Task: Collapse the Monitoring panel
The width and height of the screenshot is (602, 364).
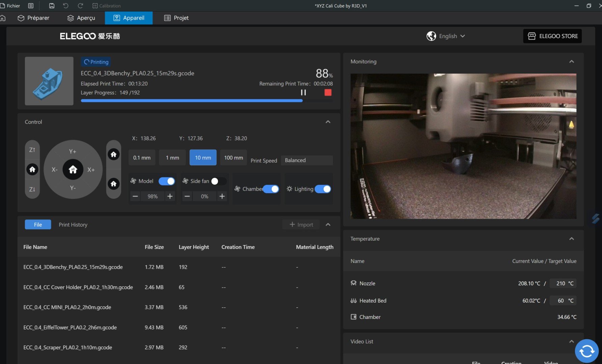Action: pyautogui.click(x=571, y=62)
